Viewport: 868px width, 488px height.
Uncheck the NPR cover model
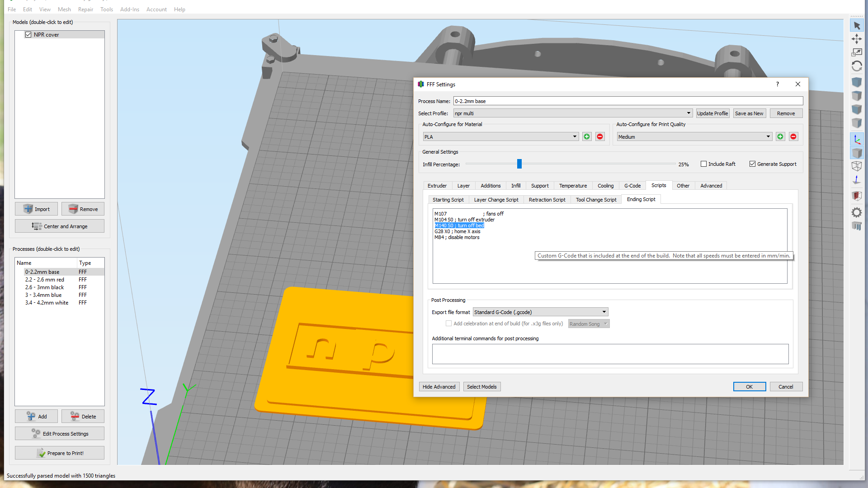(28, 34)
